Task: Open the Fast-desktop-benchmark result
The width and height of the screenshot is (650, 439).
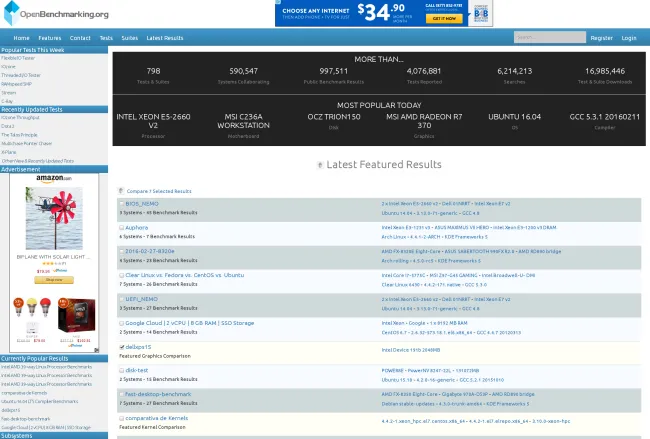Action: (x=158, y=394)
